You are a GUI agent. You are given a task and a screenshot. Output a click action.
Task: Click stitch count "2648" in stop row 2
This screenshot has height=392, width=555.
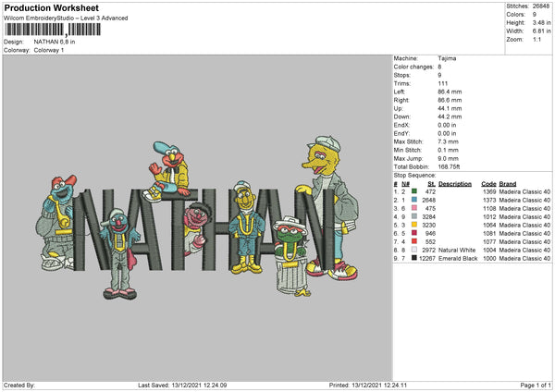point(428,201)
